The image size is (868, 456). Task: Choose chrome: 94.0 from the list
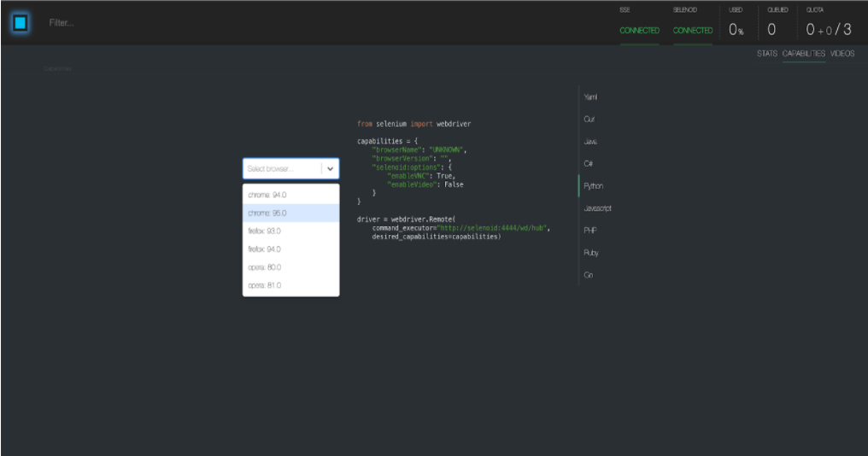click(290, 195)
